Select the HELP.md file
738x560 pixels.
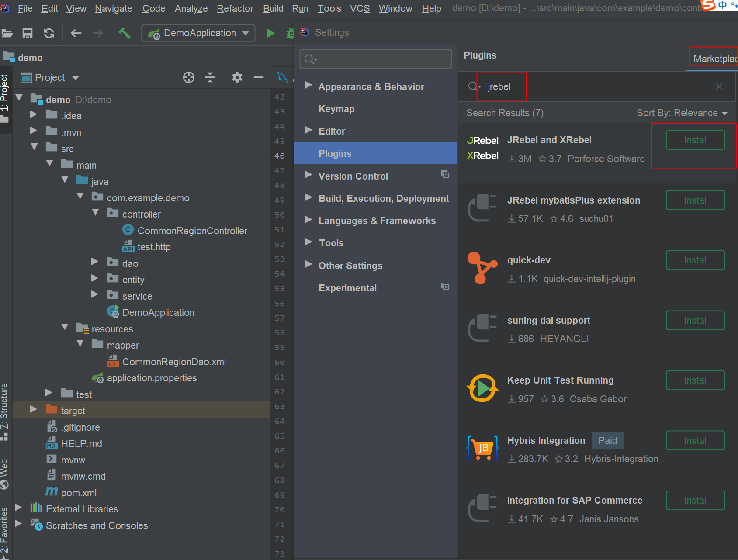click(81, 444)
